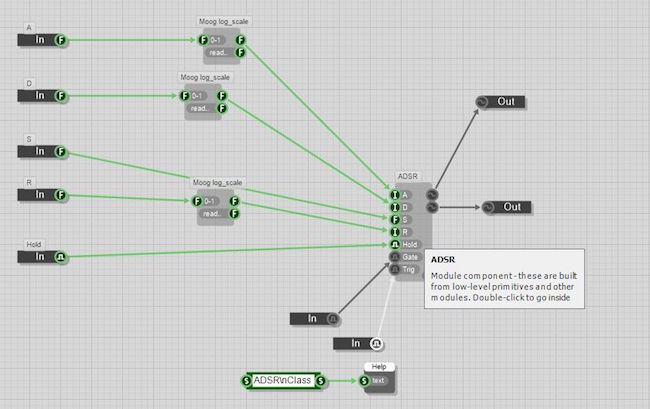Click the Hold input connector on ADSR

point(396,243)
